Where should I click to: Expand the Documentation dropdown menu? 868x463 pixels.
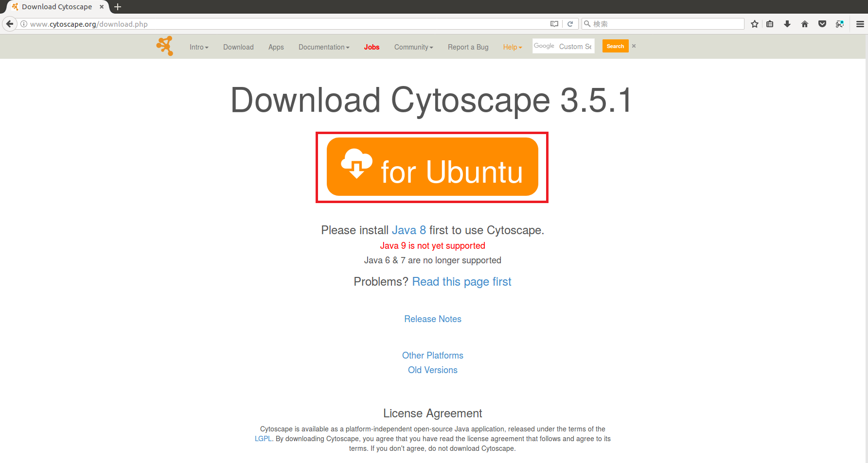(324, 47)
